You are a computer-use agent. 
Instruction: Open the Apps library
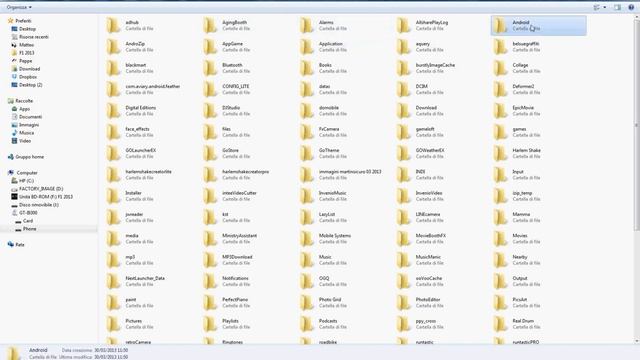pyautogui.click(x=24, y=109)
